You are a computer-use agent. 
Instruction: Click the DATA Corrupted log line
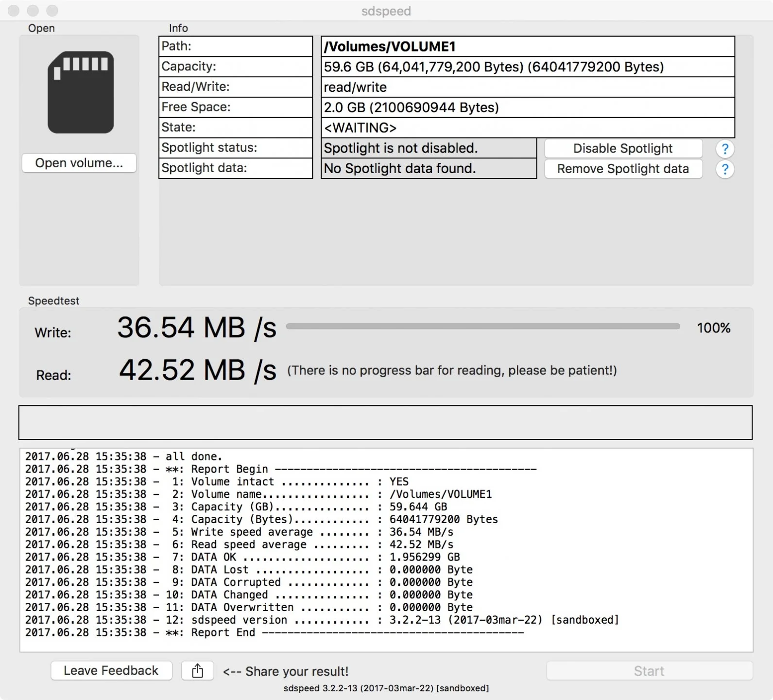[x=249, y=582]
